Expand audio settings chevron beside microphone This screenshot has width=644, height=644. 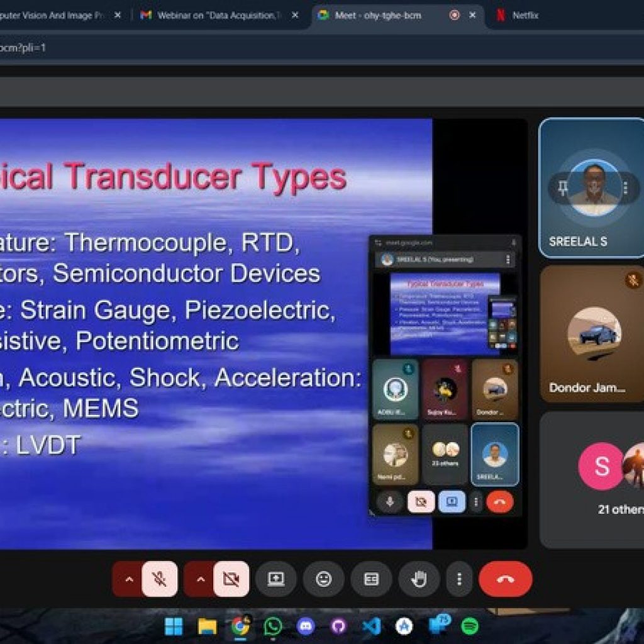pos(129,579)
